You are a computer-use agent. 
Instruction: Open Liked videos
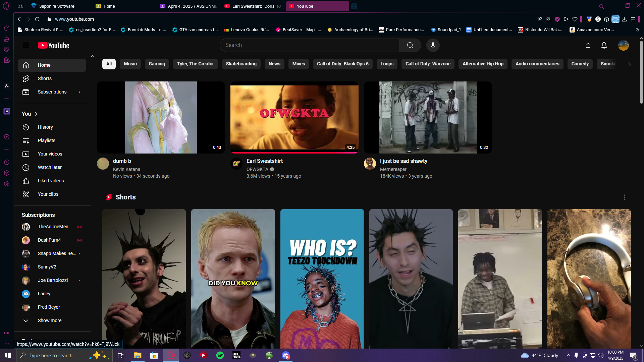(x=52, y=181)
